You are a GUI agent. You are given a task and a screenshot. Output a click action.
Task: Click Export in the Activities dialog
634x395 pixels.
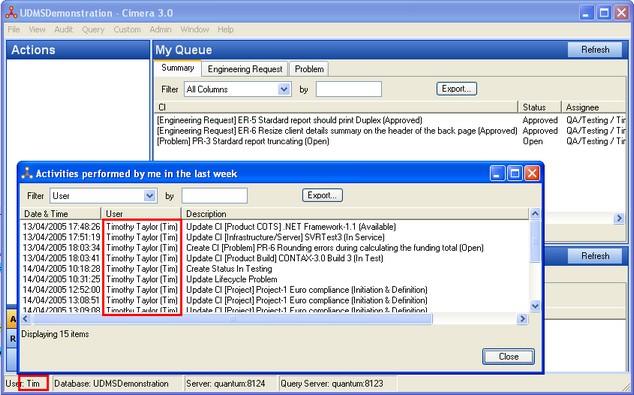[x=322, y=195]
